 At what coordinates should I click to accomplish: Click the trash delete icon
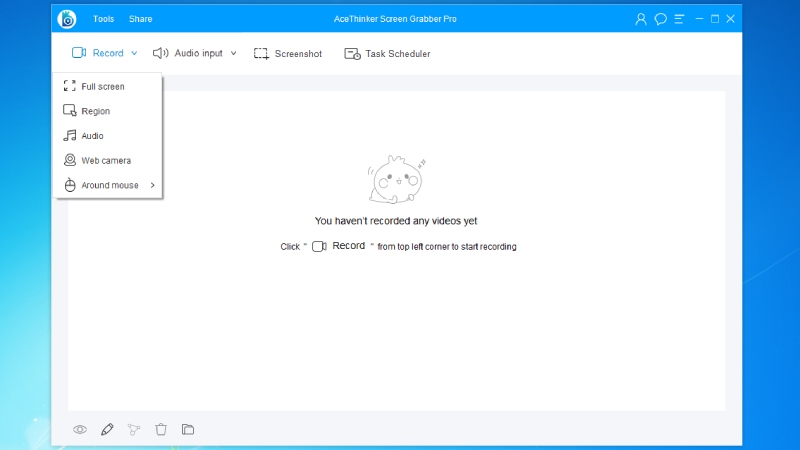(x=161, y=430)
